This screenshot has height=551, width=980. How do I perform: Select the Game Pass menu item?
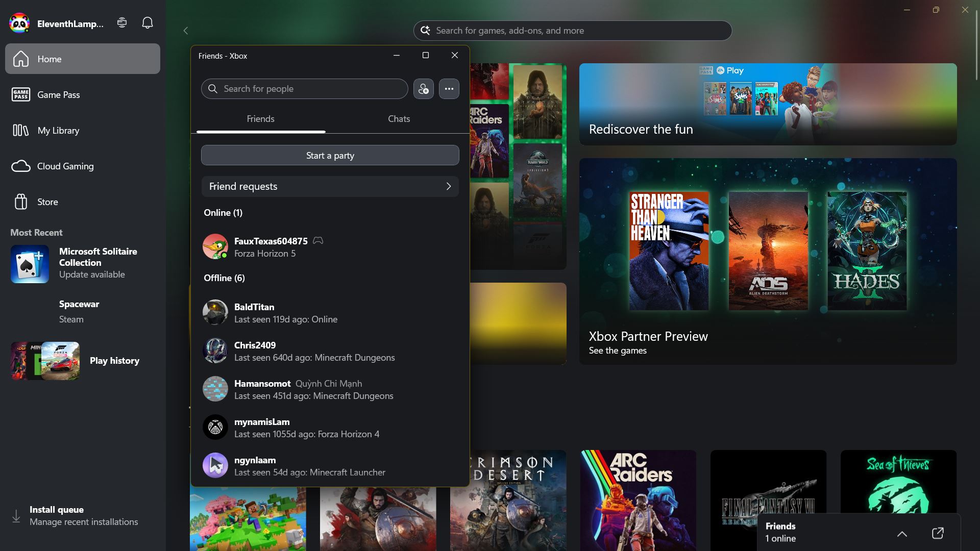58,95
